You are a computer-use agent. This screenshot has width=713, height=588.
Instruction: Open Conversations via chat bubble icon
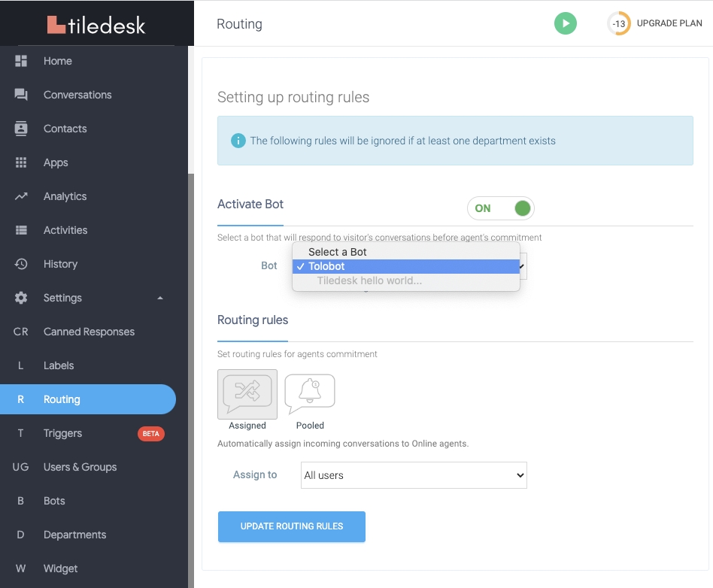21,95
